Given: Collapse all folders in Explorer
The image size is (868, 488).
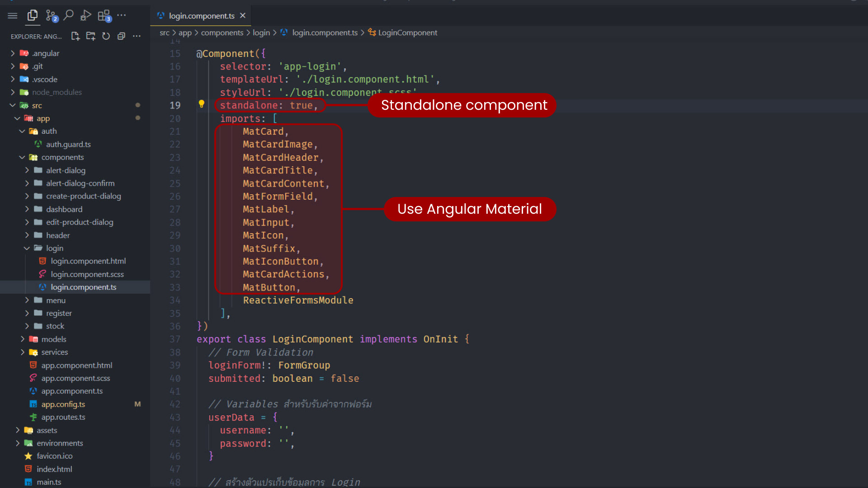Looking at the screenshot, I should pos(121,36).
